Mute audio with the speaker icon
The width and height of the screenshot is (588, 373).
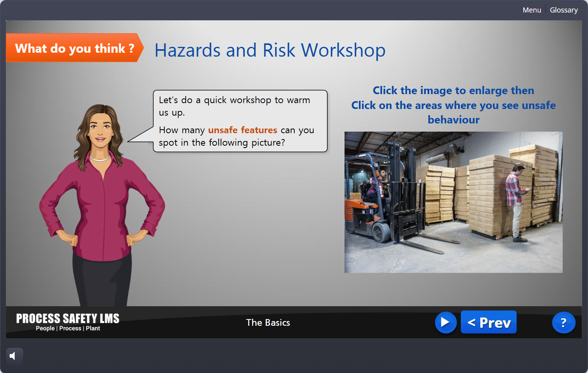[14, 356]
